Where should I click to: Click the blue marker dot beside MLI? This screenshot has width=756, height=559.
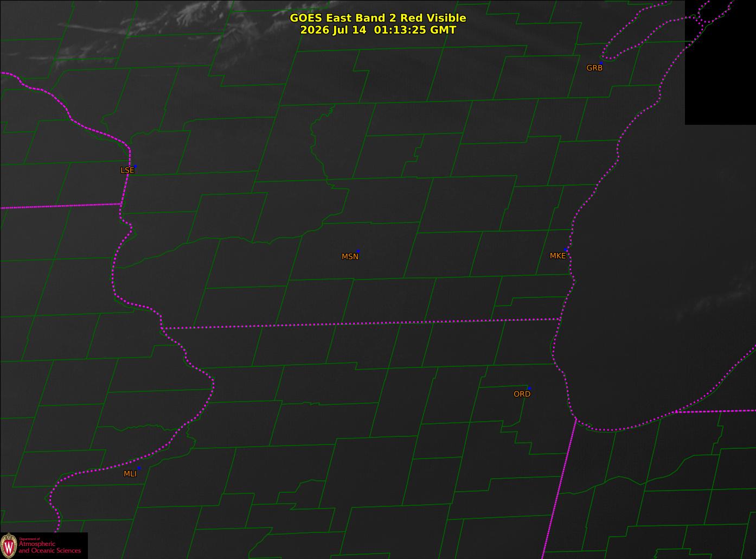139,468
